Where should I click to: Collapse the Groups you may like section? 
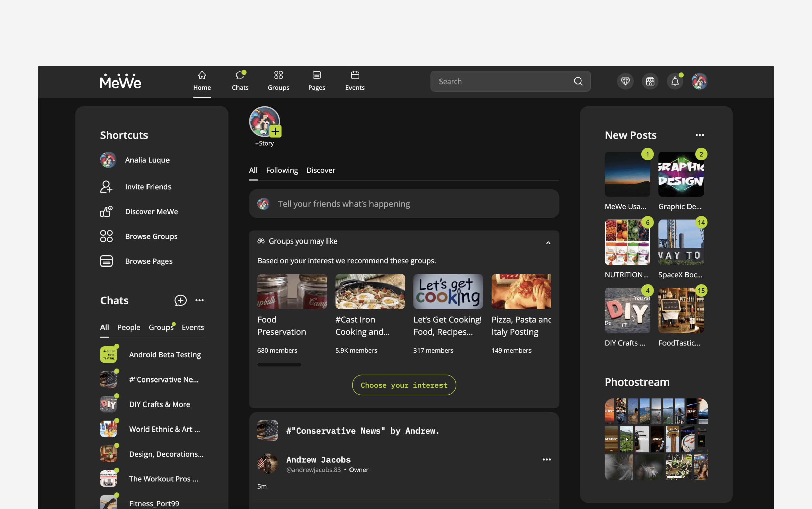pyautogui.click(x=548, y=242)
